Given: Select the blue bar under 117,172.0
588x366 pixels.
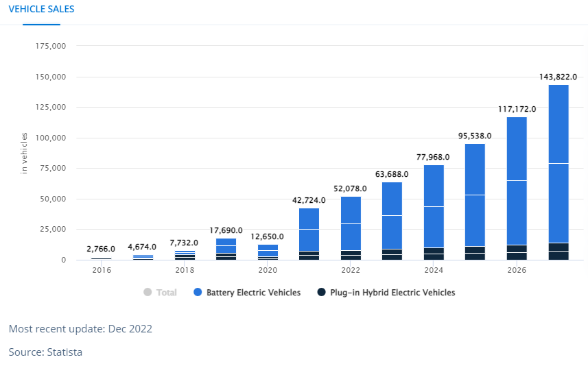Looking at the screenshot, I should (517, 151).
